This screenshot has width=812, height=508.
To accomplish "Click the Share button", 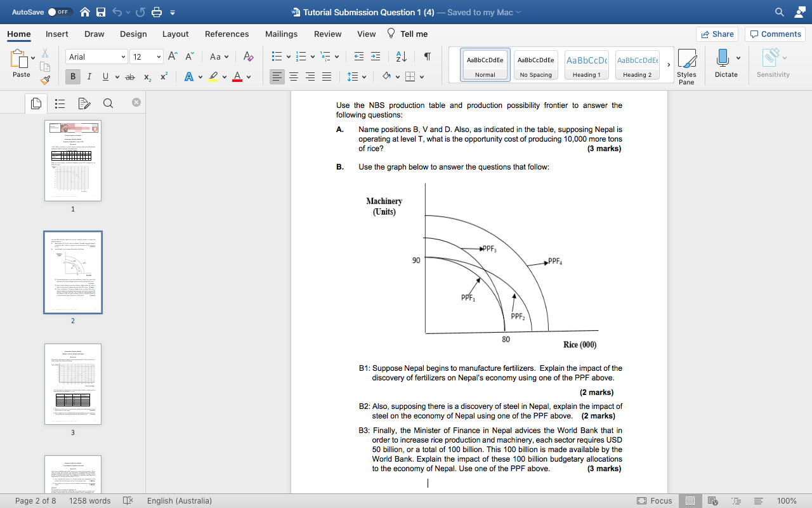I will (x=717, y=34).
